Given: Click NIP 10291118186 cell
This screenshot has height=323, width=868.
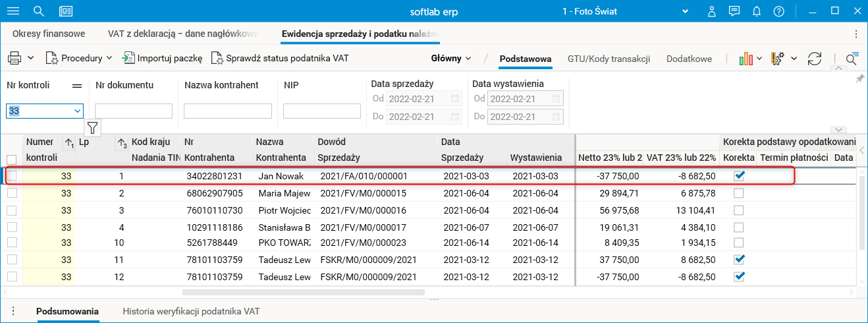Looking at the screenshot, I should tap(215, 227).
